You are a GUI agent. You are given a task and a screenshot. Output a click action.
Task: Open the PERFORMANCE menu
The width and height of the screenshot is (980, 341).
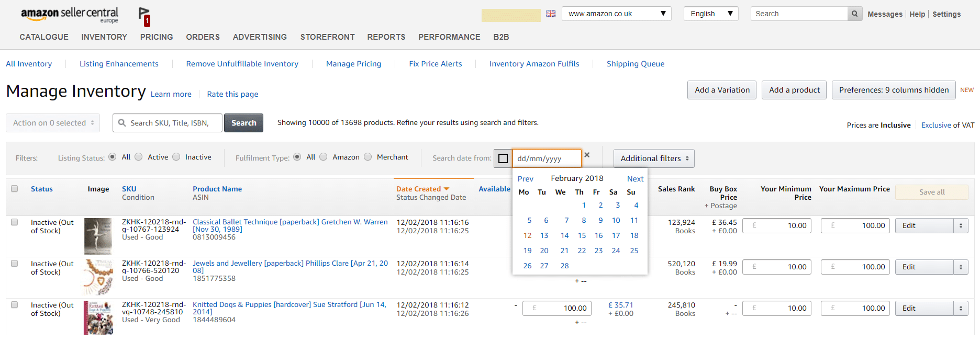click(449, 37)
